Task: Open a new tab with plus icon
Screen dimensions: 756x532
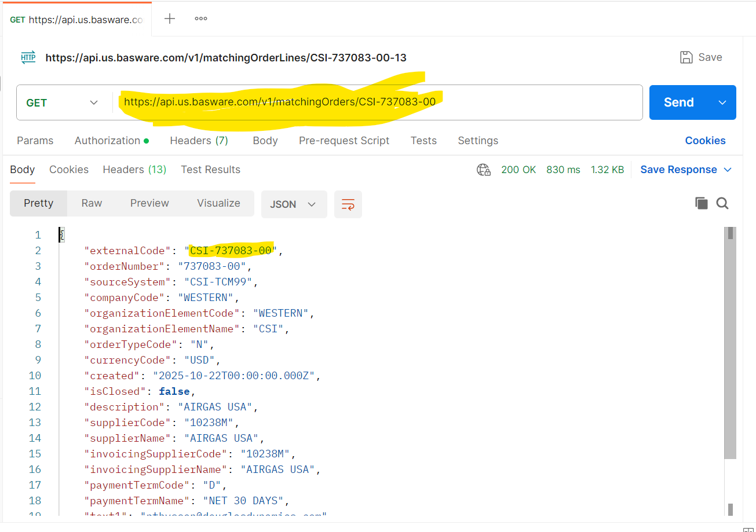Action: coord(170,19)
